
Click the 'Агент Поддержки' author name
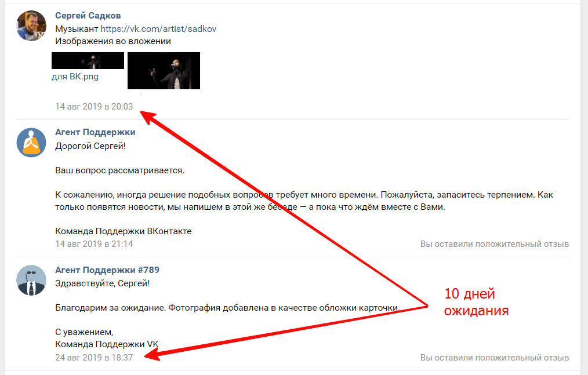pos(95,132)
